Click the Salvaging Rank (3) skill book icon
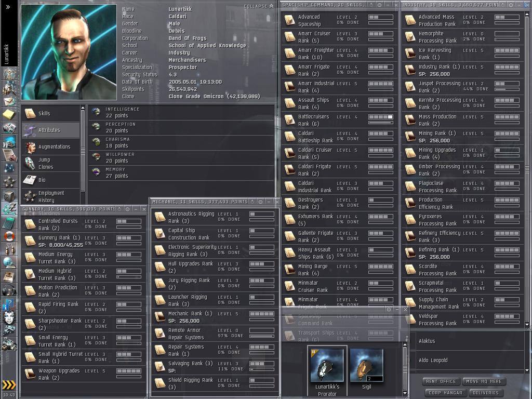This screenshot has width=532, height=399. point(160,367)
